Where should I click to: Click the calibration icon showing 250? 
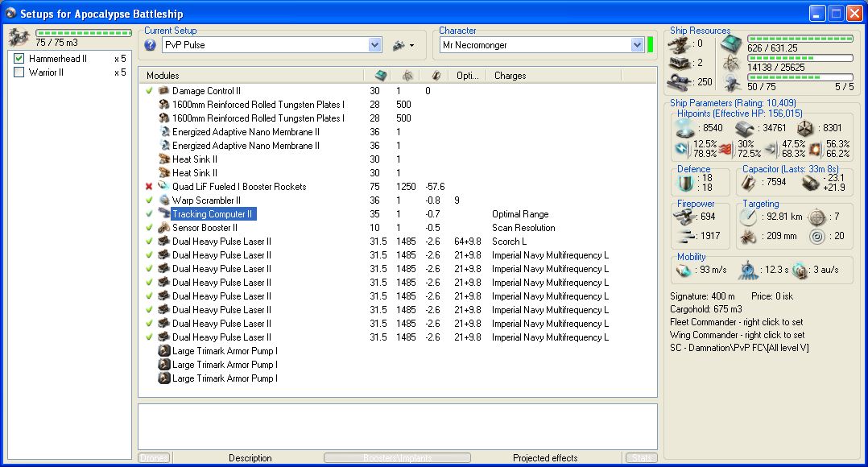click(679, 82)
